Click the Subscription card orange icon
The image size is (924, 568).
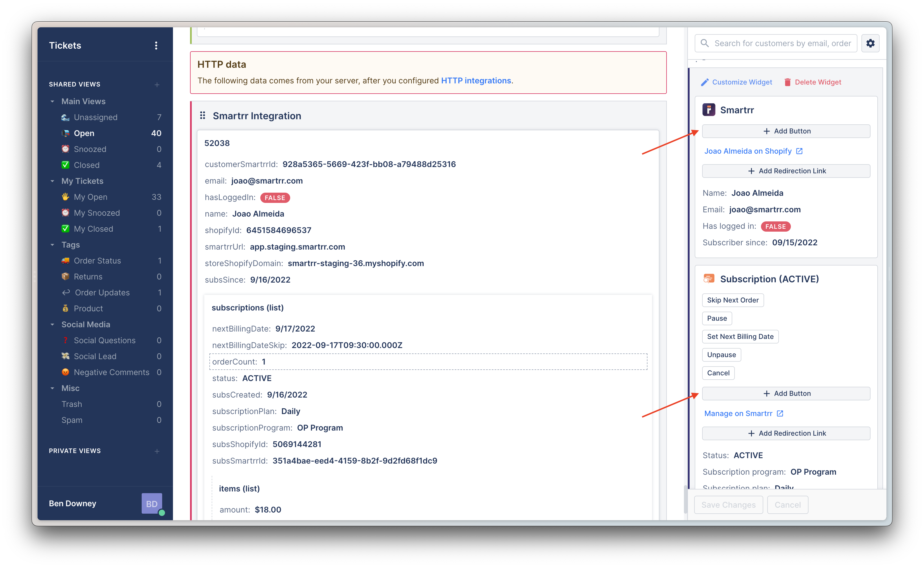pyautogui.click(x=708, y=279)
